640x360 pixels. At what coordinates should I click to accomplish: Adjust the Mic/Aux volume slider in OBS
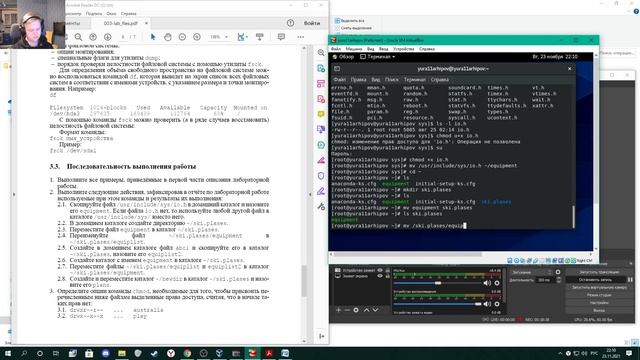438,283
